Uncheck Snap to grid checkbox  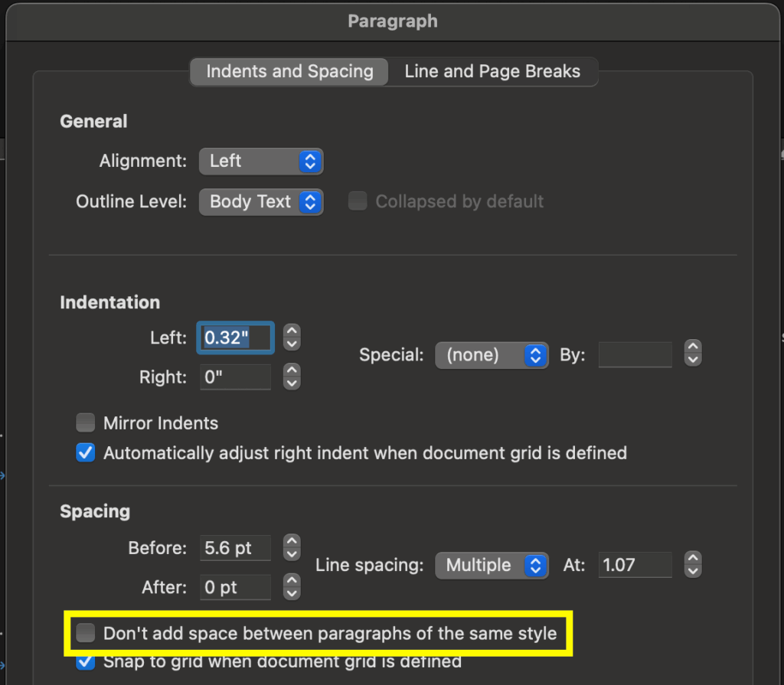[x=86, y=662]
